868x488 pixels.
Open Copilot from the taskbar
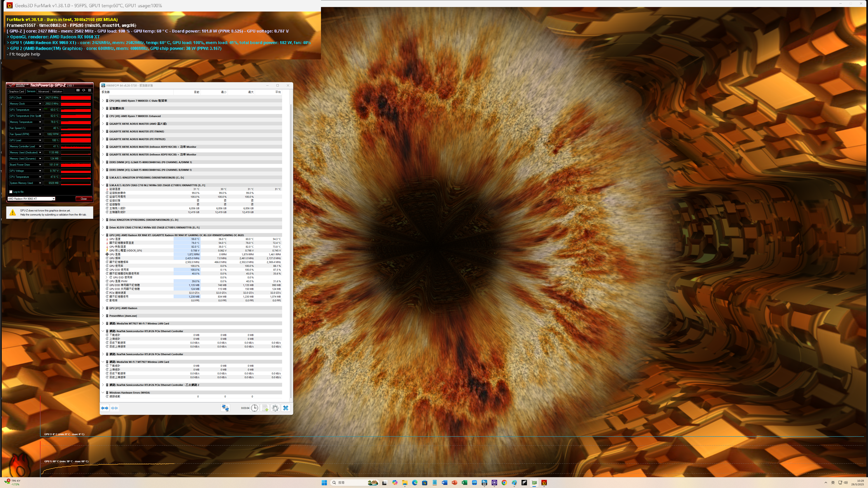tap(395, 483)
